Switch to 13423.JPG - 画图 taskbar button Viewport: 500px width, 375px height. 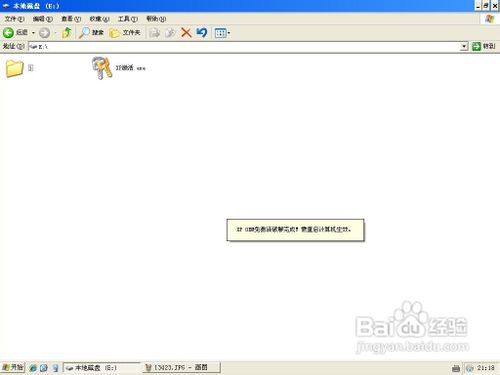click(x=182, y=368)
